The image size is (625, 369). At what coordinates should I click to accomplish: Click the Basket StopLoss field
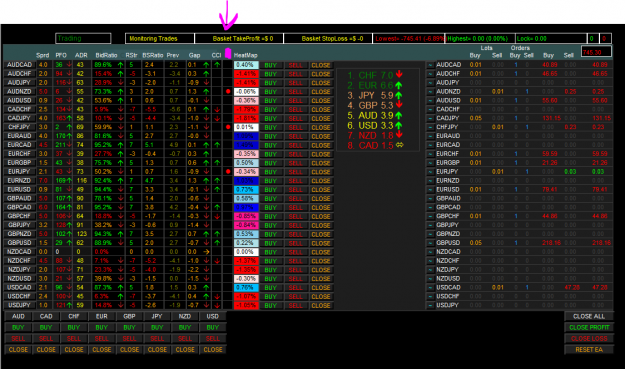click(x=328, y=39)
